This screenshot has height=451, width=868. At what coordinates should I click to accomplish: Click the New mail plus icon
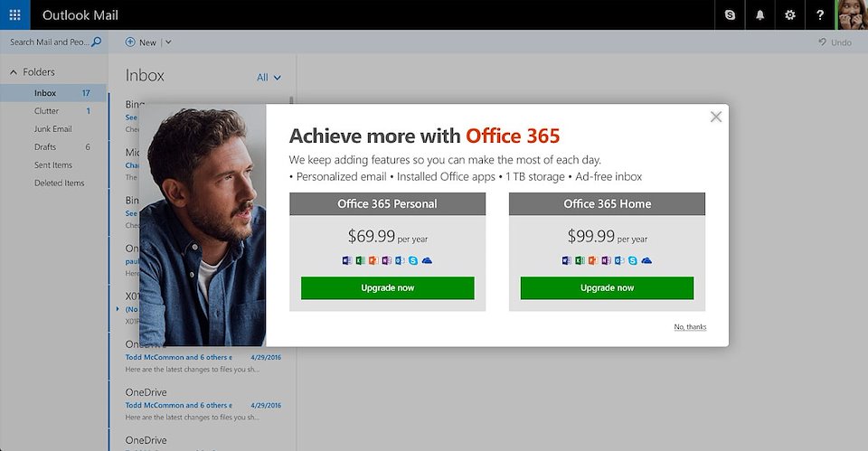[130, 42]
